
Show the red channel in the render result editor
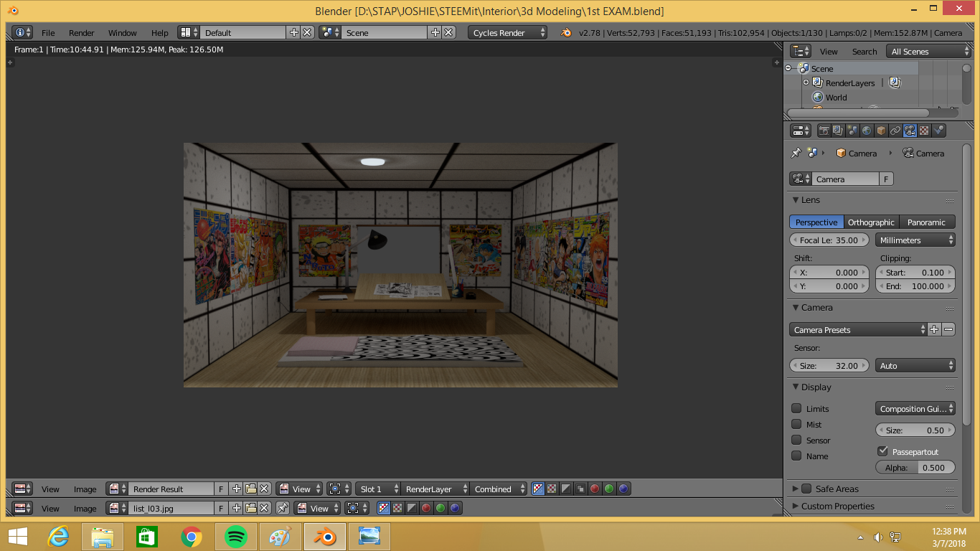click(x=595, y=489)
